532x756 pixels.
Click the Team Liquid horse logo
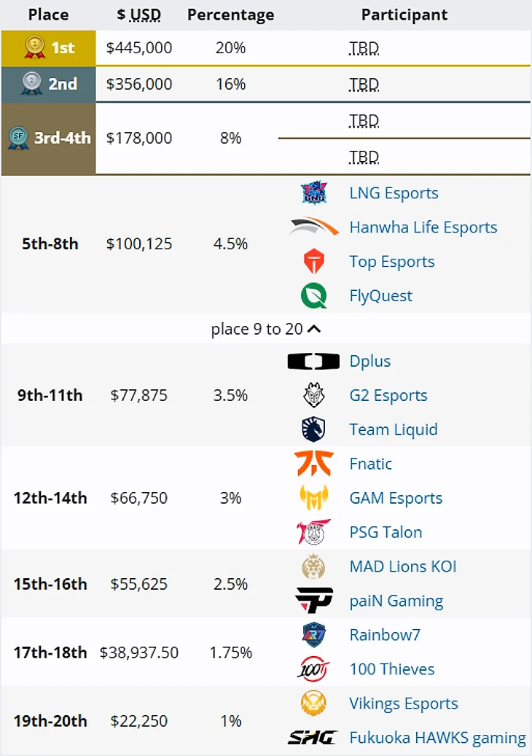coord(314,430)
